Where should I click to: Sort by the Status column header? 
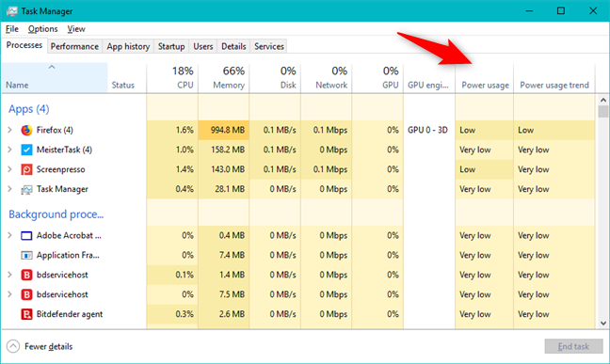[127, 78]
